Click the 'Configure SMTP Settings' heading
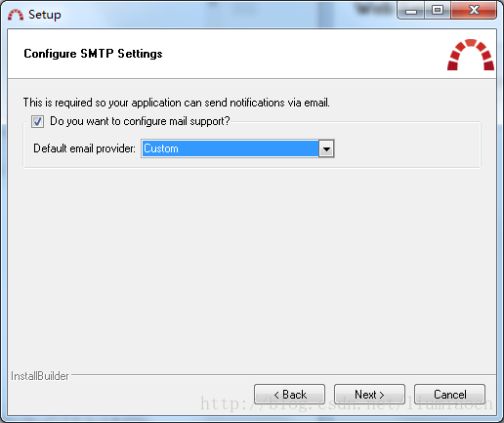 tap(93, 54)
